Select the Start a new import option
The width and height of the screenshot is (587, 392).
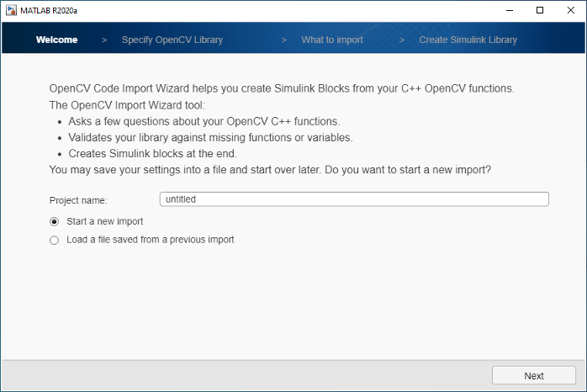click(x=55, y=221)
